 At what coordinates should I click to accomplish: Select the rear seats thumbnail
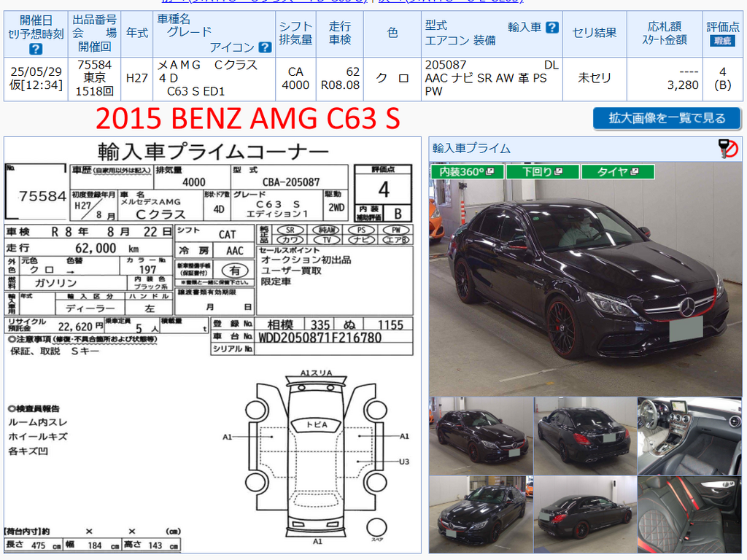point(690,514)
